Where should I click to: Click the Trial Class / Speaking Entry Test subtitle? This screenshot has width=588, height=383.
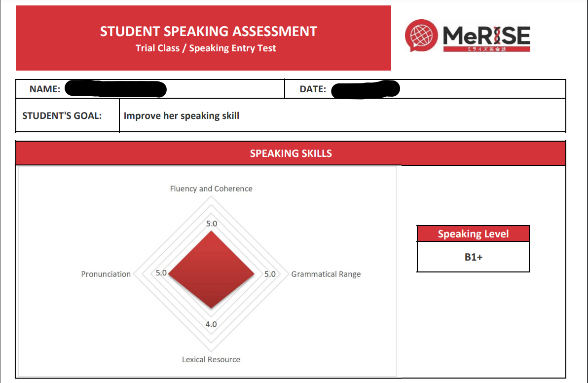[x=206, y=48]
